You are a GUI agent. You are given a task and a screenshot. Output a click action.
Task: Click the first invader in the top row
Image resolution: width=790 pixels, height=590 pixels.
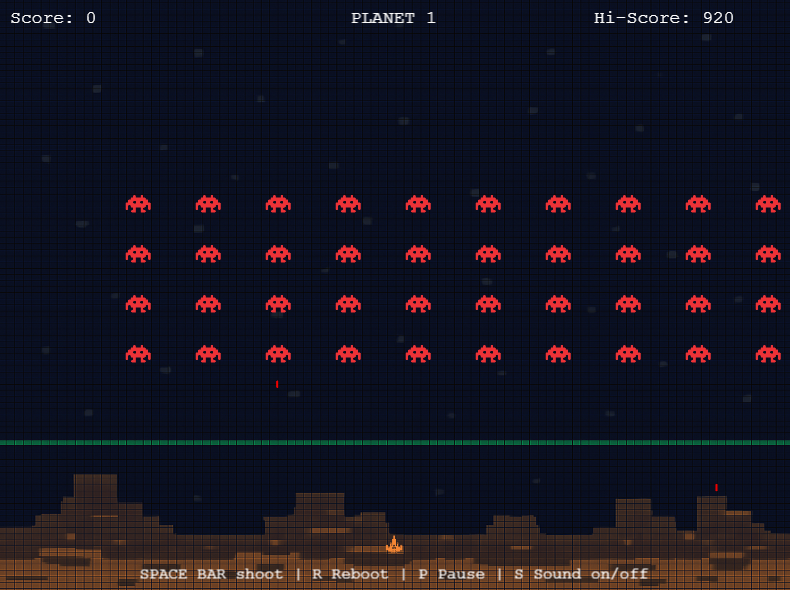coord(138,204)
